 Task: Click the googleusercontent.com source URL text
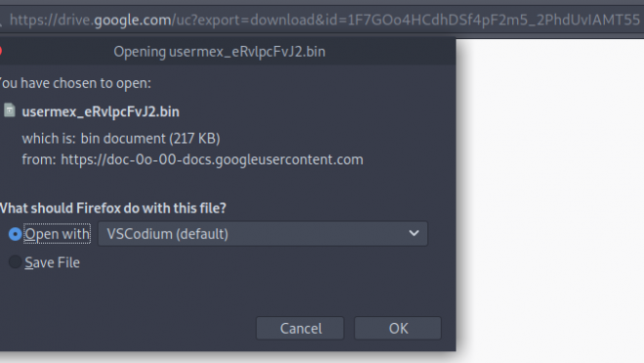point(212,159)
